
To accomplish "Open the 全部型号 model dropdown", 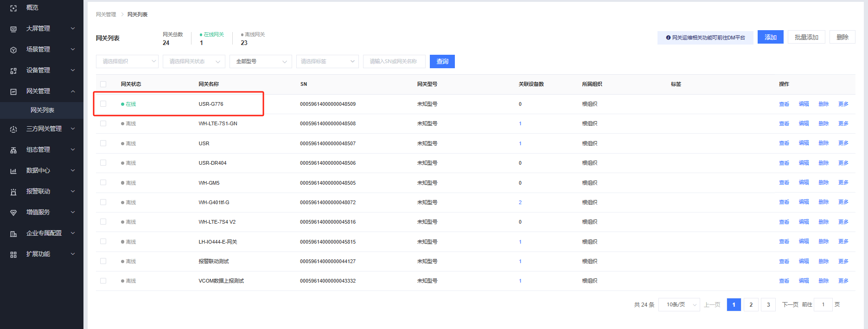I will (x=261, y=61).
